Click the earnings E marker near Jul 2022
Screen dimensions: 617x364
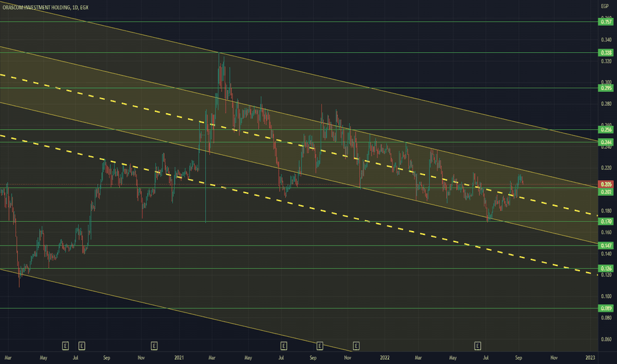(x=477, y=346)
